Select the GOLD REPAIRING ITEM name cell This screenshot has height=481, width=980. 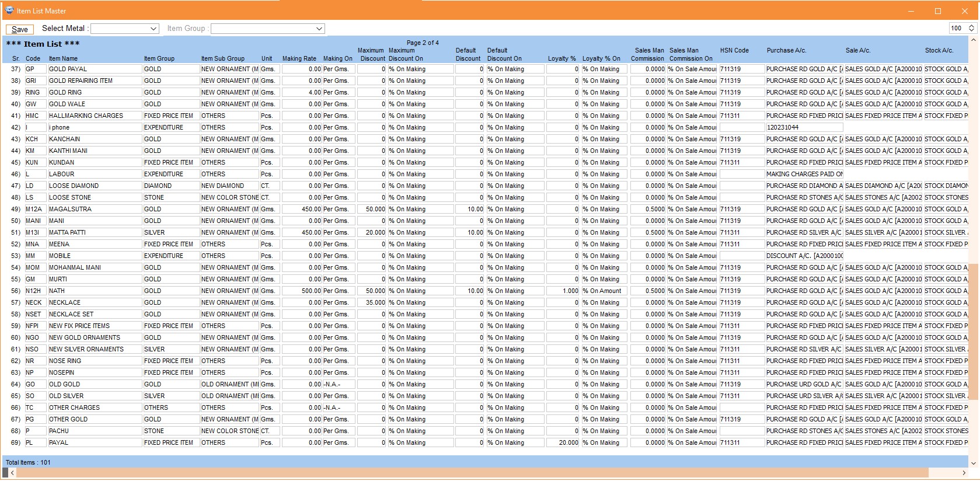[95, 81]
